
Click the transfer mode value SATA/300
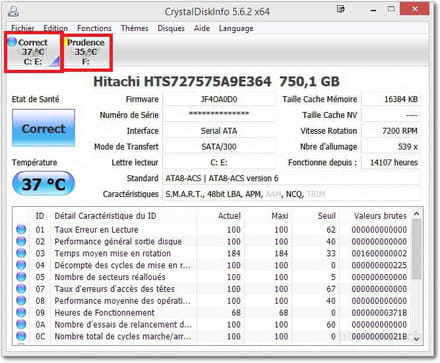[x=219, y=147]
